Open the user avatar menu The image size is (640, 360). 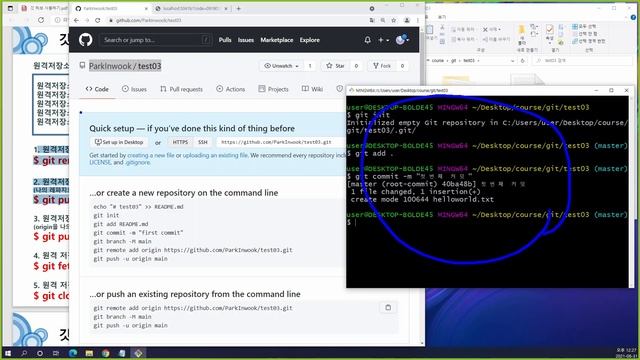[402, 40]
